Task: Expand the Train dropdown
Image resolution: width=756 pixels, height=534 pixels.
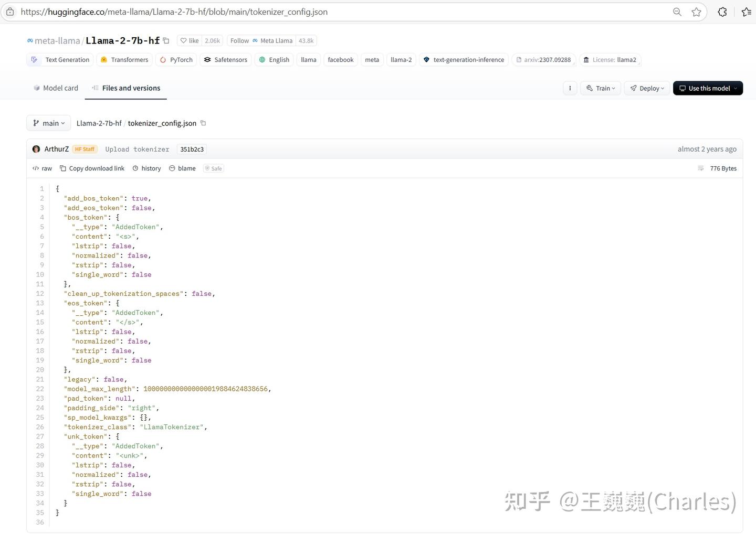Action: pos(601,88)
